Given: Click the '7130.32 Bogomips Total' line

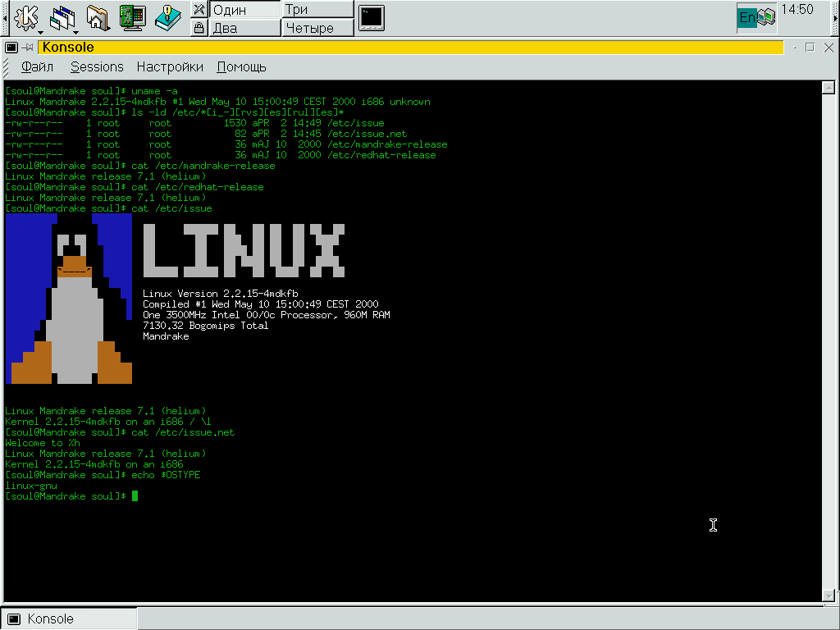Looking at the screenshot, I should coord(205,326).
